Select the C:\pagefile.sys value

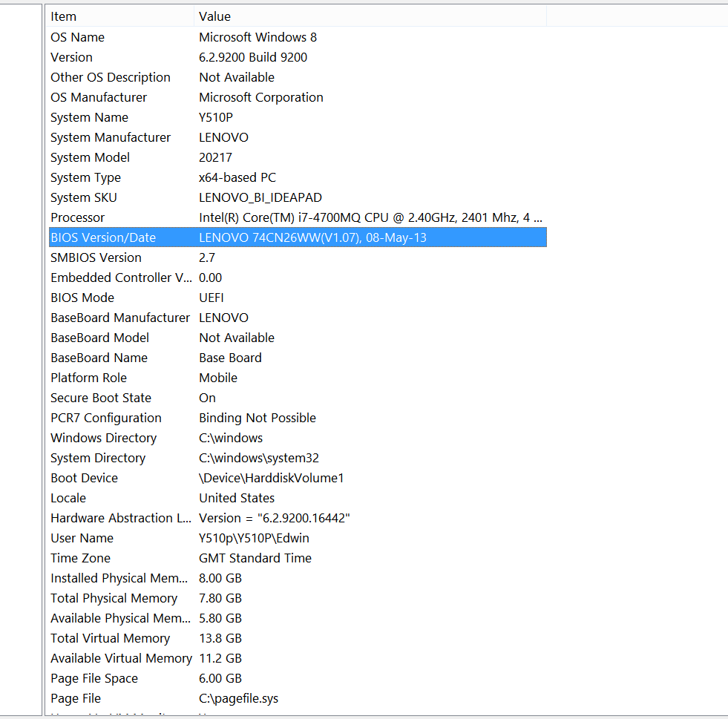(x=239, y=698)
